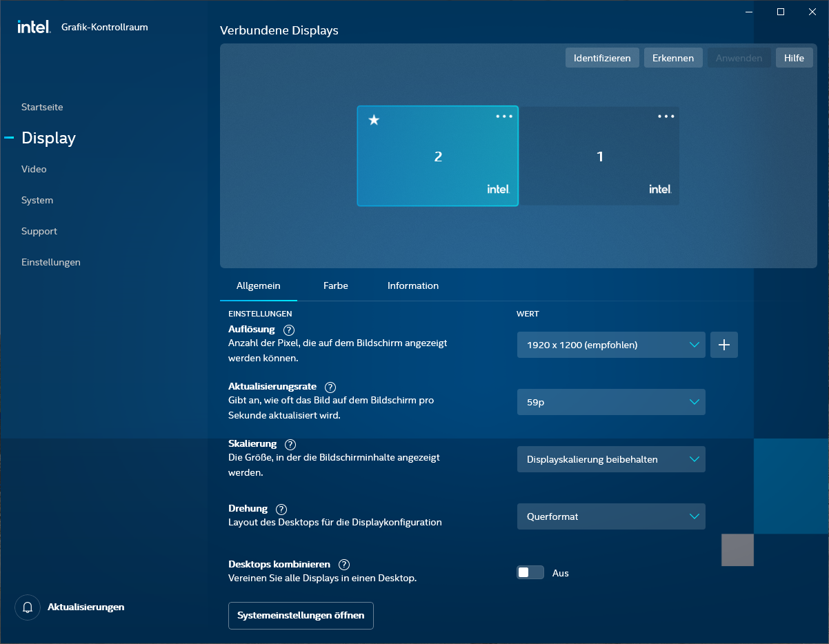Open the three-dot menu on display 1
This screenshot has width=829, height=644.
coord(666,117)
